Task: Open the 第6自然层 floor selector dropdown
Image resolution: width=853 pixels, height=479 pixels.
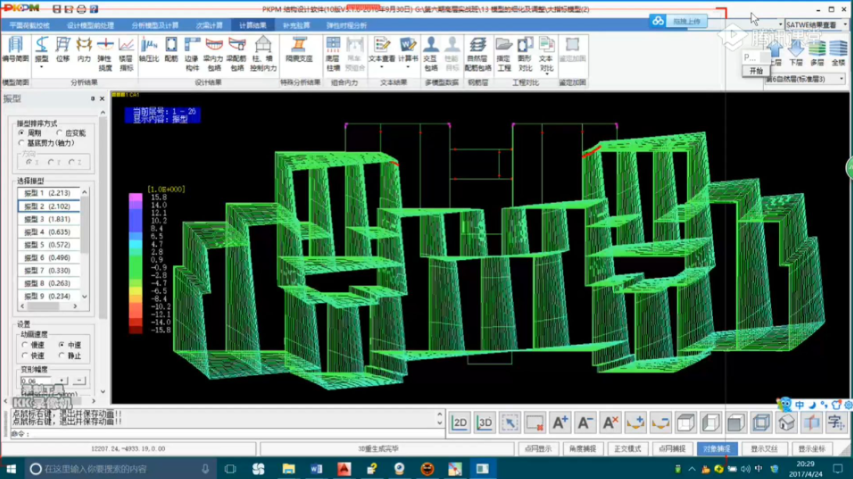Action: (x=806, y=79)
